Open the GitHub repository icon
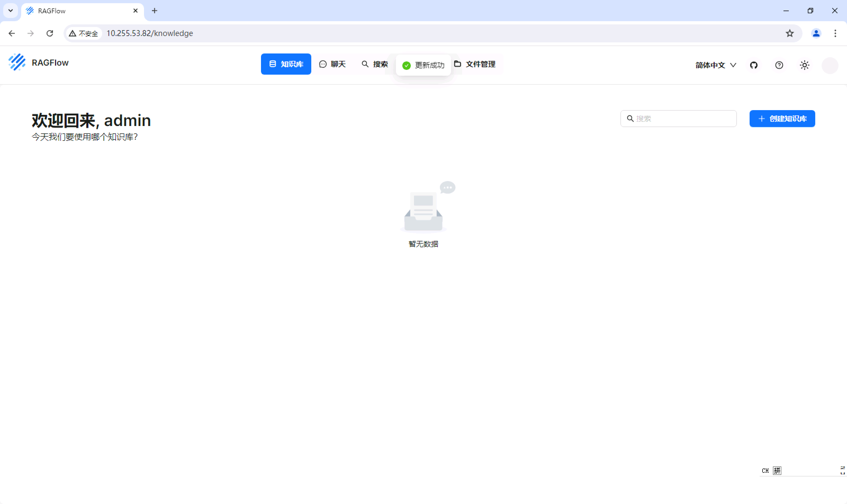Image resolution: width=847 pixels, height=504 pixels. [x=754, y=65]
